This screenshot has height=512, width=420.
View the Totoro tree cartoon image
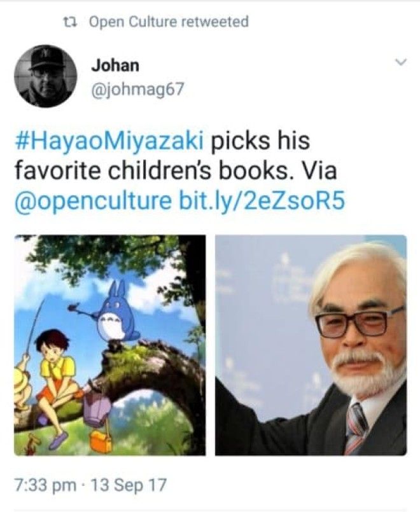(109, 345)
